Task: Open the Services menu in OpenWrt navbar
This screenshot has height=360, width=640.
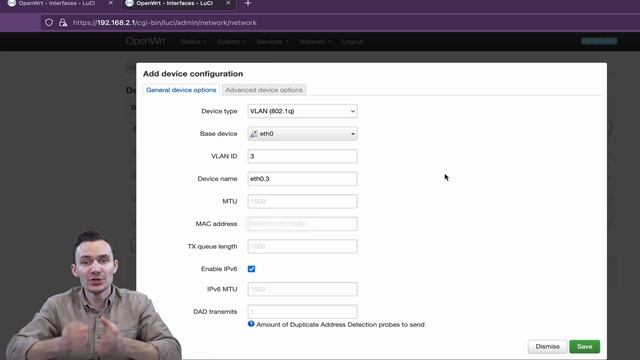Action: 272,42
